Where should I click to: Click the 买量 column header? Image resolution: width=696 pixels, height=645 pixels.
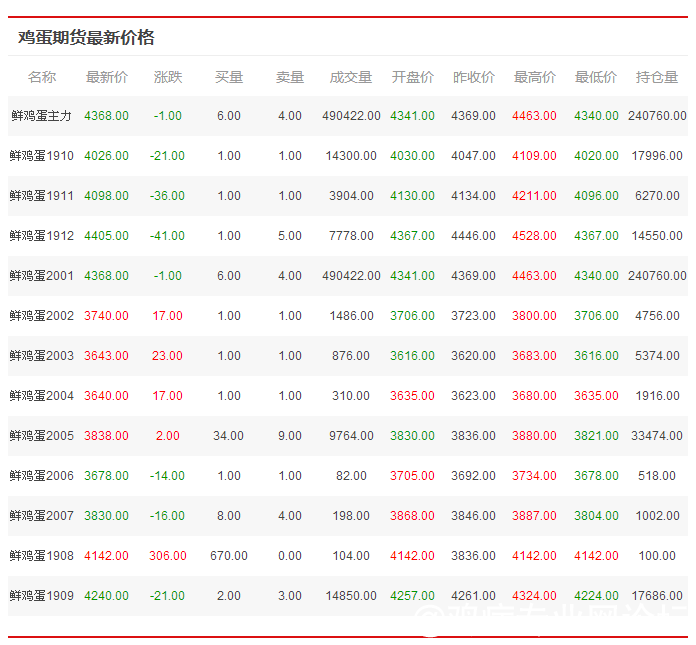point(229,77)
